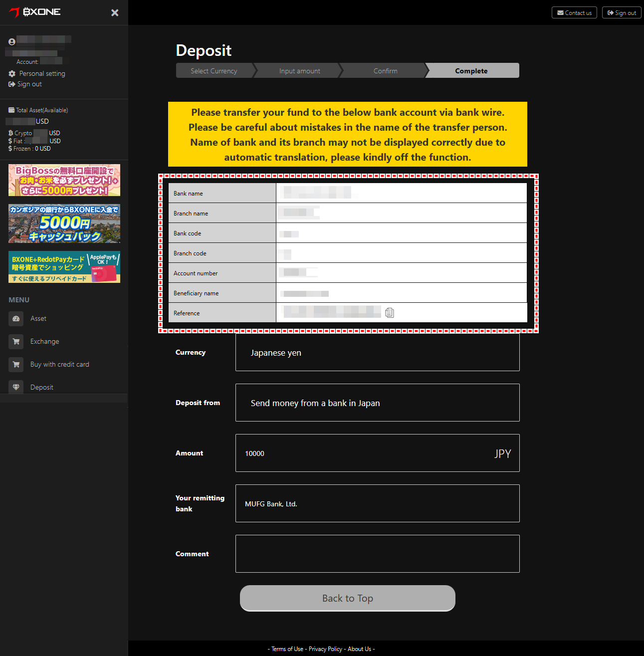Close the sidebar with the X icon
Viewport: 644px width, 656px height.
click(x=115, y=12)
